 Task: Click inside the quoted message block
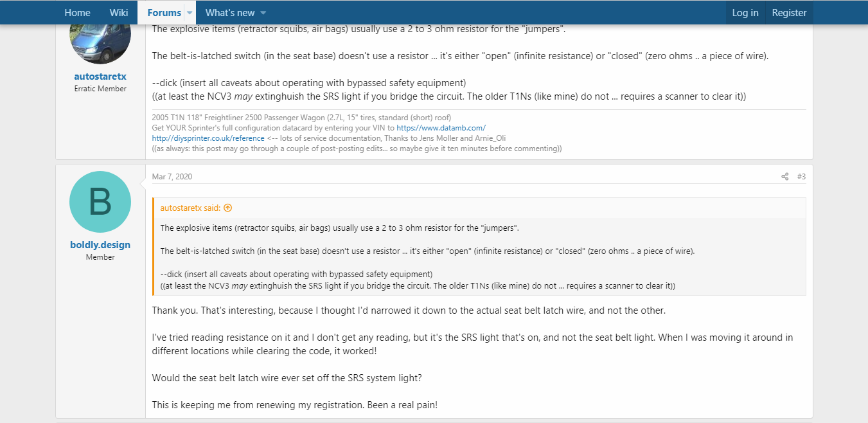[x=479, y=256]
